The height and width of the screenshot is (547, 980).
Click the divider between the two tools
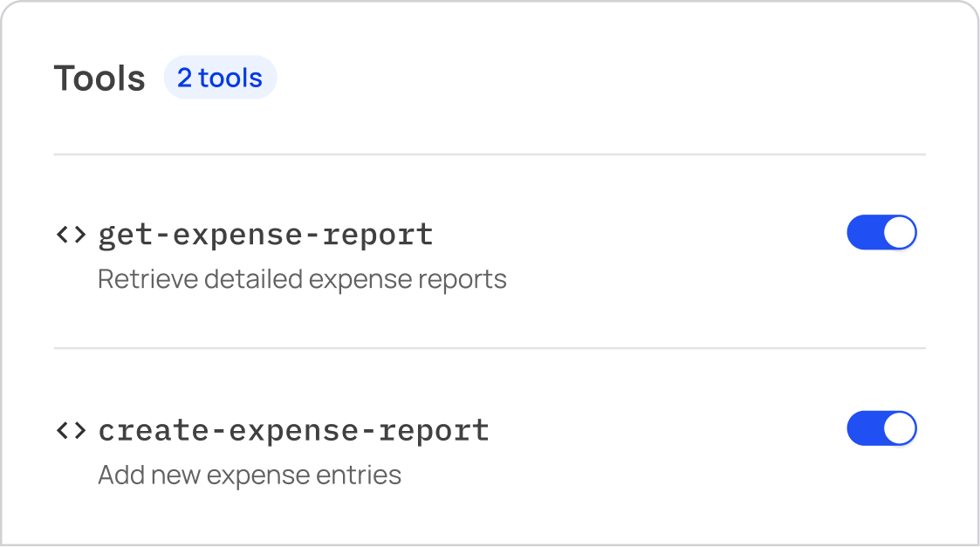pyautogui.click(x=489, y=348)
